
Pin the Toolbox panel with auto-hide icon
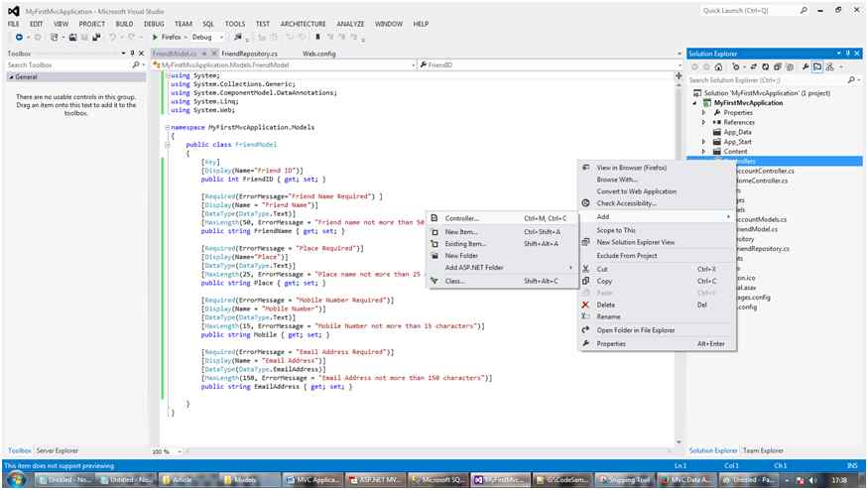coord(134,53)
